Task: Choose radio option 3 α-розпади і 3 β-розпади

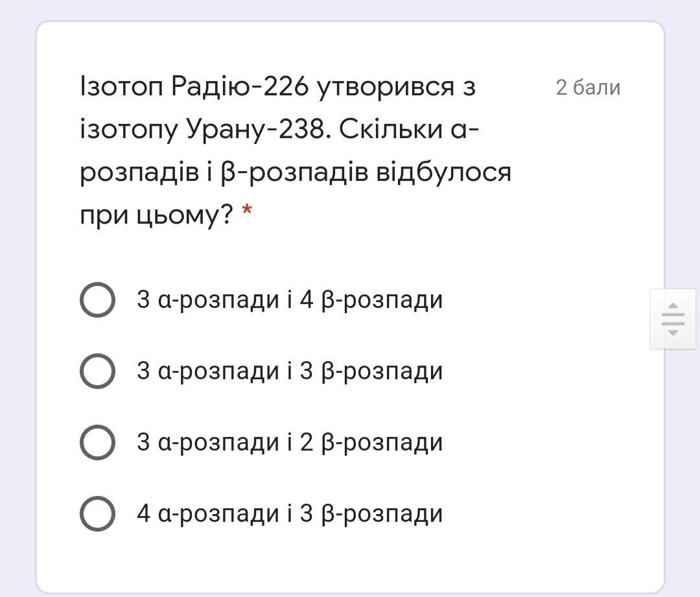Action: pos(97,371)
